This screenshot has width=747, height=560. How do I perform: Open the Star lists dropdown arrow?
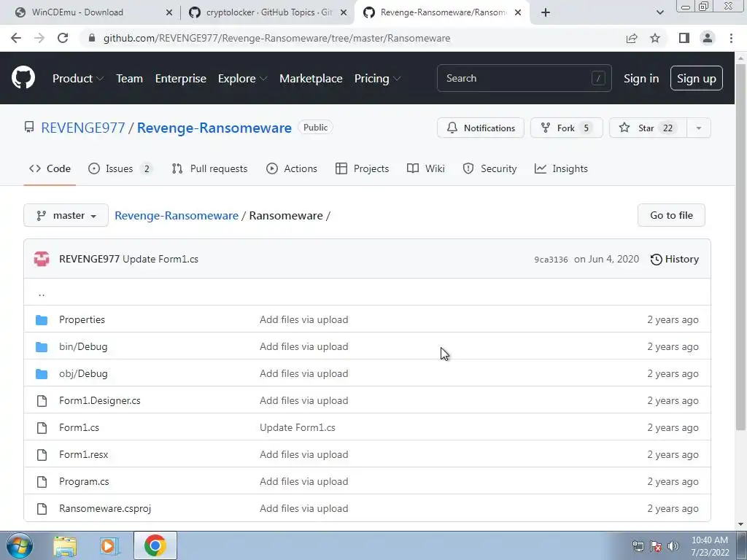(698, 128)
